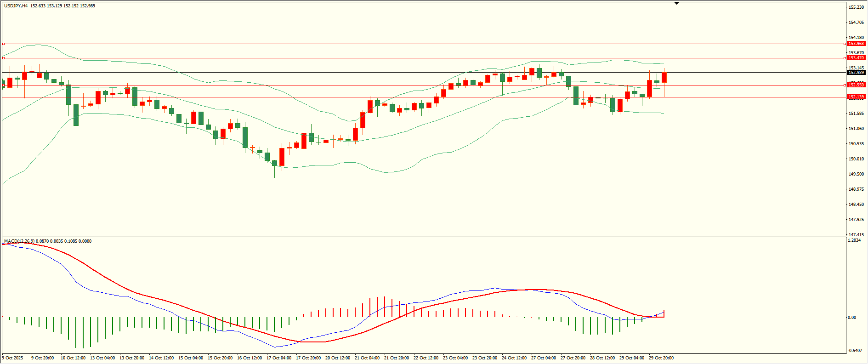Click the 9 Oct 2025 date label
The image size is (868, 364).
(13, 358)
